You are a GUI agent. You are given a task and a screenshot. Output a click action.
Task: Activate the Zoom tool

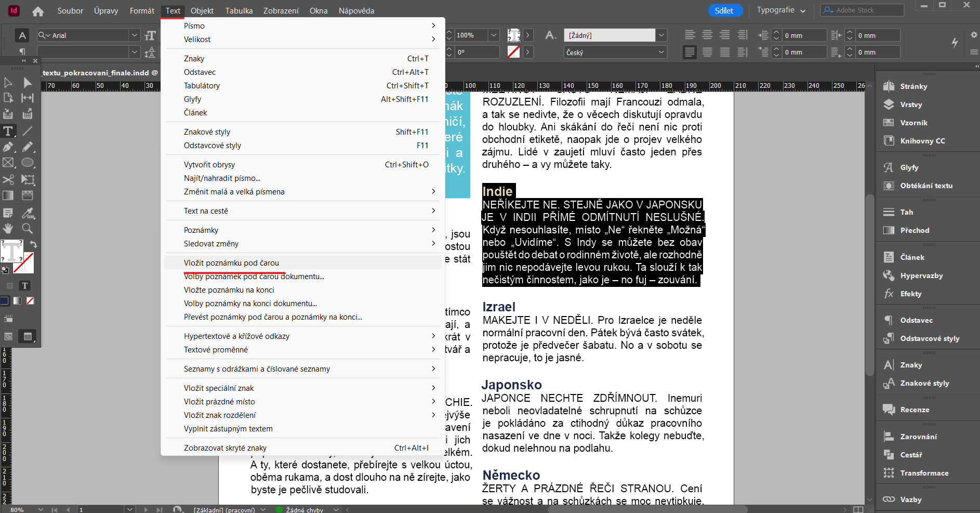click(27, 229)
